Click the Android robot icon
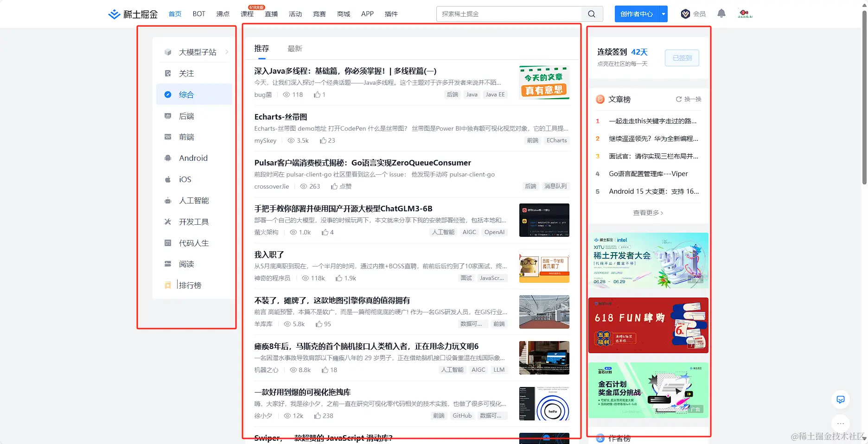Viewport: 868px width, 444px height. 168,158
